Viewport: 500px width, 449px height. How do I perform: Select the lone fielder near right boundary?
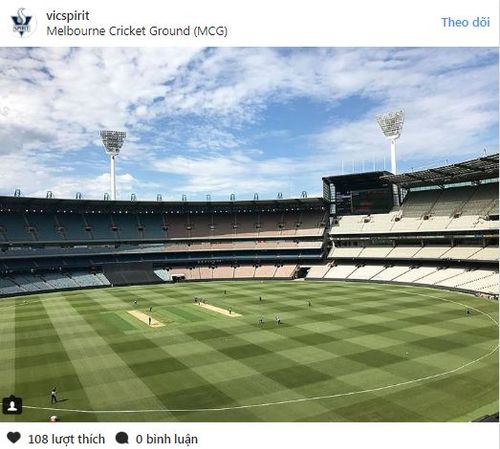click(x=468, y=312)
